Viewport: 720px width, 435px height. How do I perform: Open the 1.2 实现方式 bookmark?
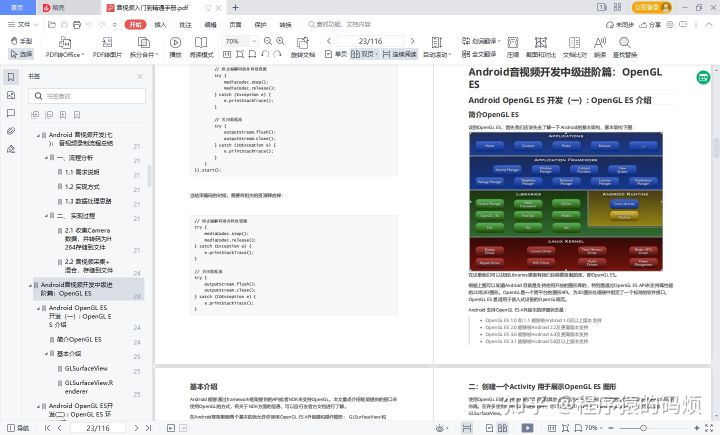[x=82, y=186]
